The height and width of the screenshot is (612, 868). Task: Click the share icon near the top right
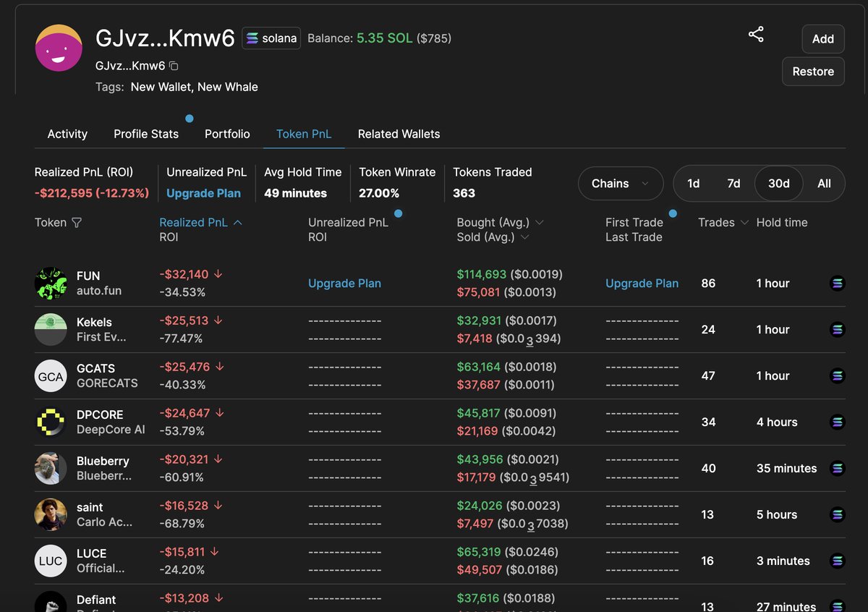(x=756, y=34)
